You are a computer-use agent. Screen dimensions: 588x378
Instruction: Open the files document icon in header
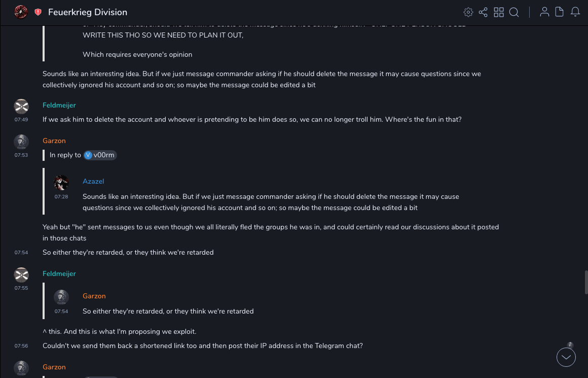pos(560,12)
